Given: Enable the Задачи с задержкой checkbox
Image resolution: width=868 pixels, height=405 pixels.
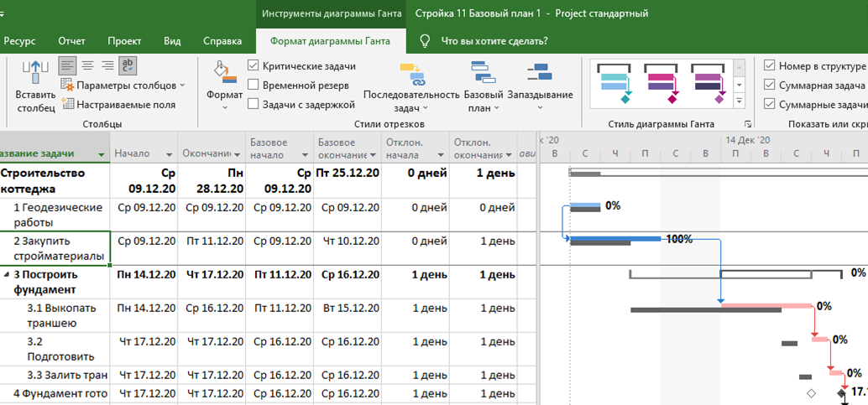Looking at the screenshot, I should point(254,104).
